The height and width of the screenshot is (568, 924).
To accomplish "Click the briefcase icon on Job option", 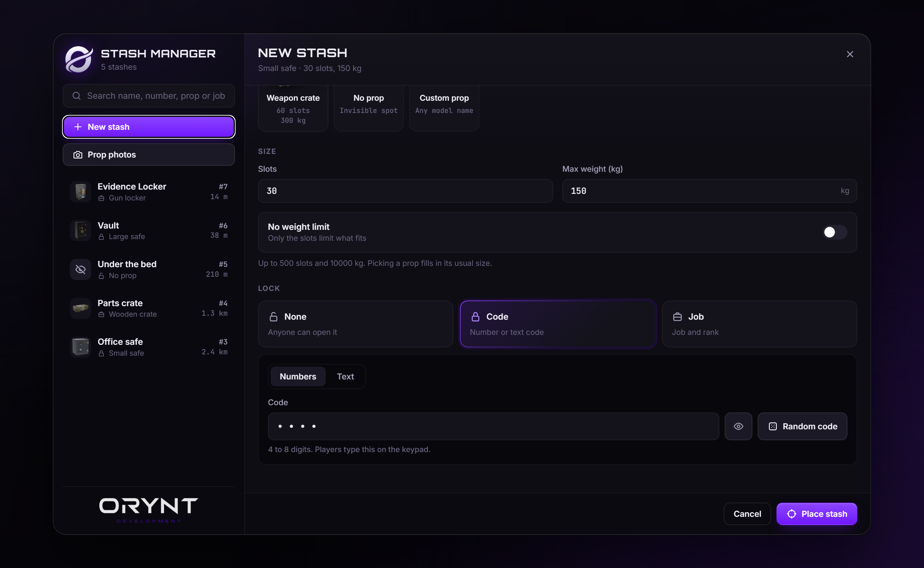I will (677, 317).
